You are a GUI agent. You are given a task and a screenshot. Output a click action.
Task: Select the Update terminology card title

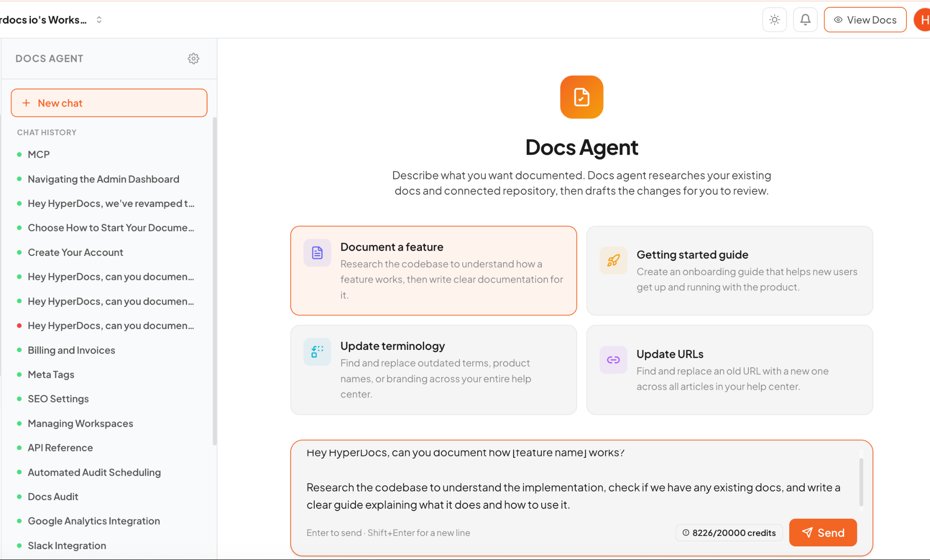(x=392, y=346)
